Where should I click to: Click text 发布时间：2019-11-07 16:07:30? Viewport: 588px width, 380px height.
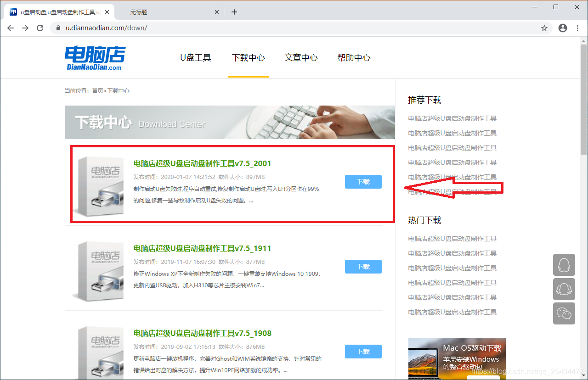pos(175,262)
